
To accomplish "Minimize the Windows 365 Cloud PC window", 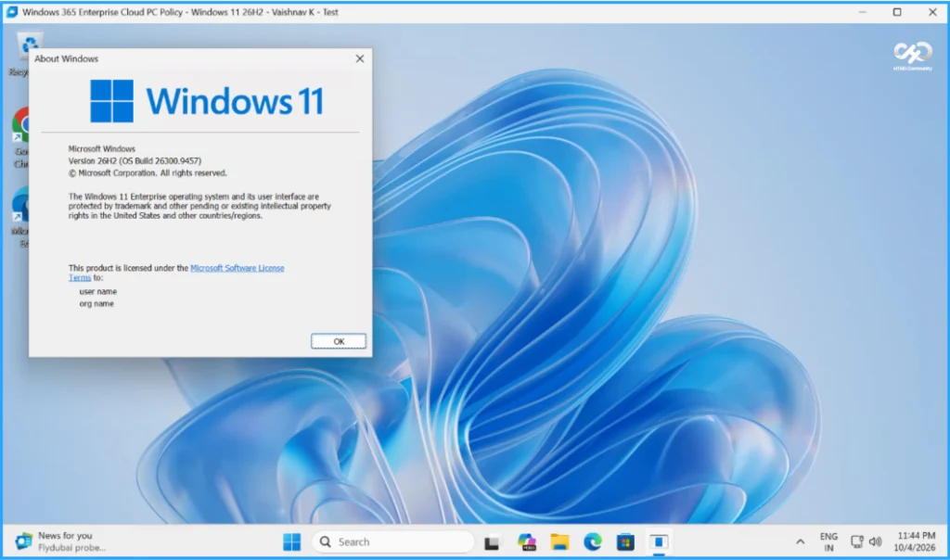I will click(x=862, y=12).
